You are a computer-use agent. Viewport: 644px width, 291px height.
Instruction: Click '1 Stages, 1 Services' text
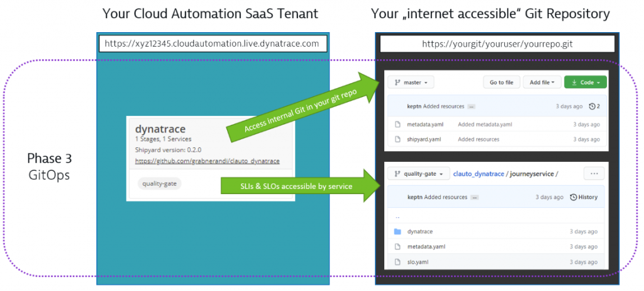(163, 139)
